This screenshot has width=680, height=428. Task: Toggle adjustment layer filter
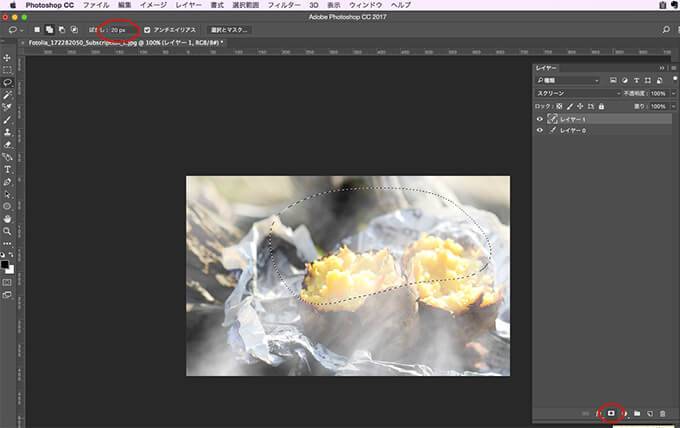tap(624, 81)
